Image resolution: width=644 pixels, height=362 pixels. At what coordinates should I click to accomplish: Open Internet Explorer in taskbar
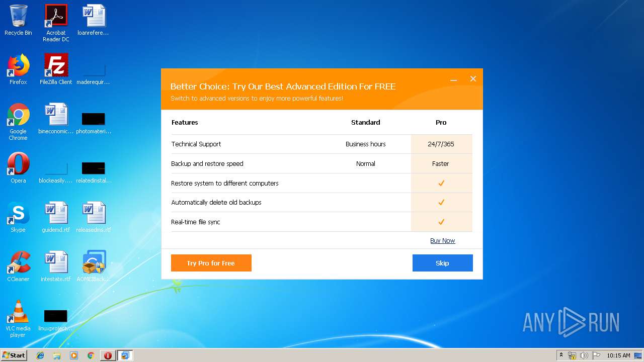click(x=40, y=355)
